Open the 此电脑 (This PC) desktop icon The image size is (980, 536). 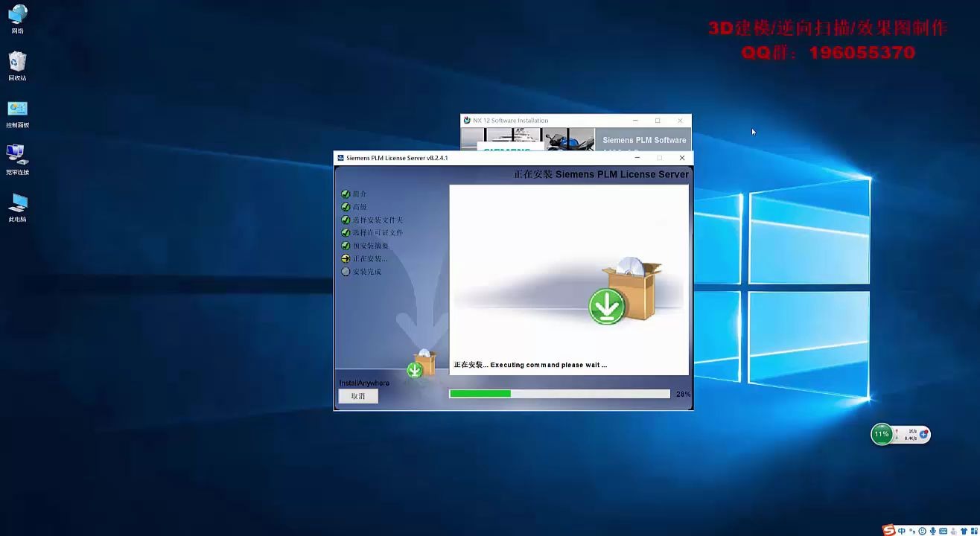click(x=17, y=203)
